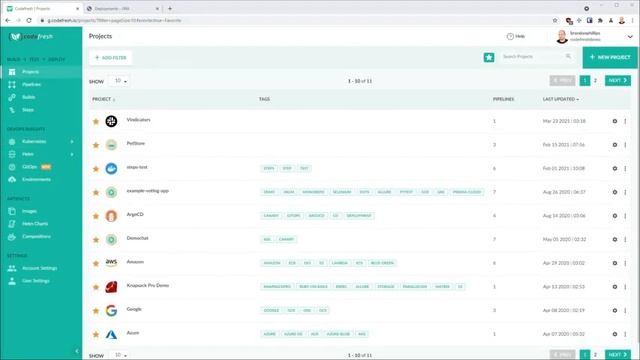
Task: Open settings gear for Vindicators project
Action: point(615,121)
